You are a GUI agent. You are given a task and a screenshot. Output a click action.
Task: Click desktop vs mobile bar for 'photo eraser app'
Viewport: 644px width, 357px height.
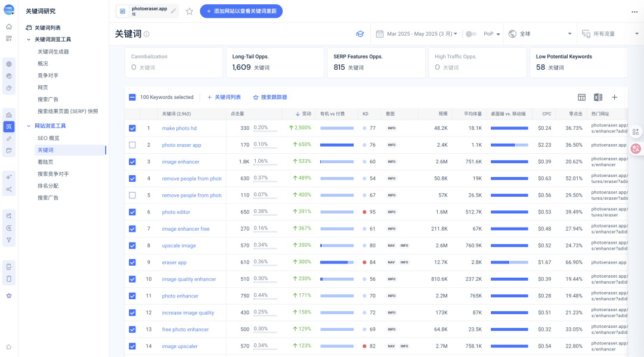tap(509, 145)
